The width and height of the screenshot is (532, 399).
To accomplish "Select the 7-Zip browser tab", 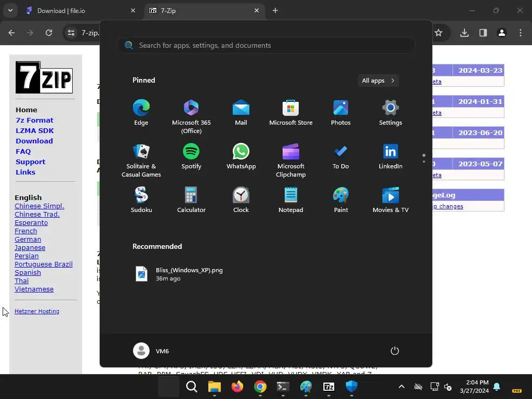I will click(205, 11).
